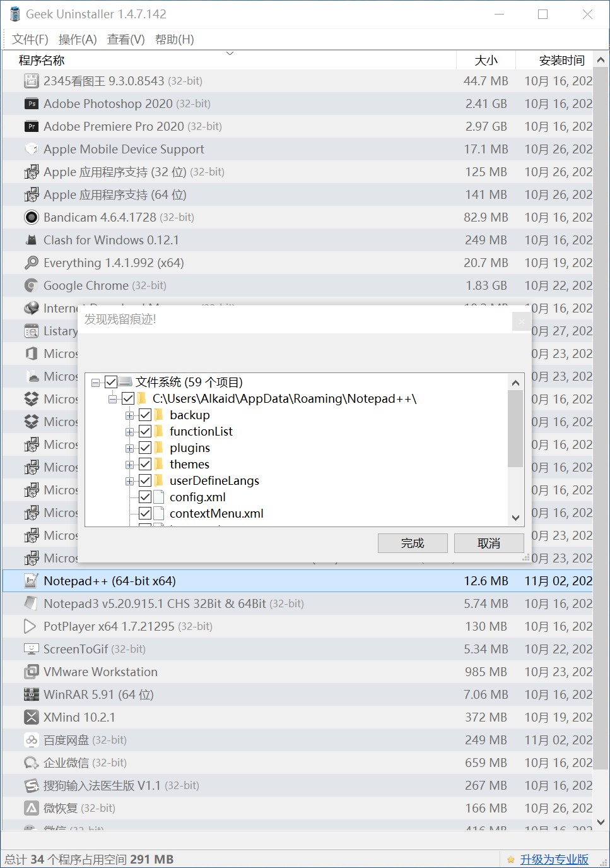This screenshot has height=868, width=610.
Task: Click the Google Chrome icon
Action: [x=32, y=285]
